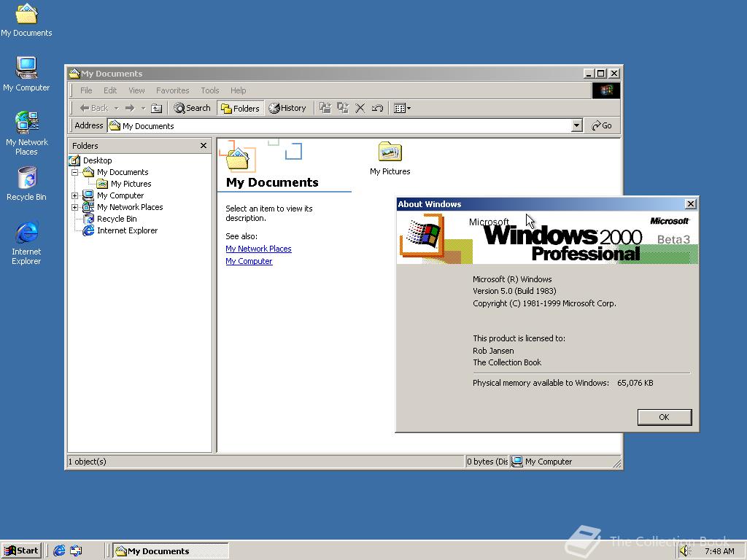Screen dimensions: 747x560
Task: Open the Address bar dropdown arrow
Action: coord(576,125)
